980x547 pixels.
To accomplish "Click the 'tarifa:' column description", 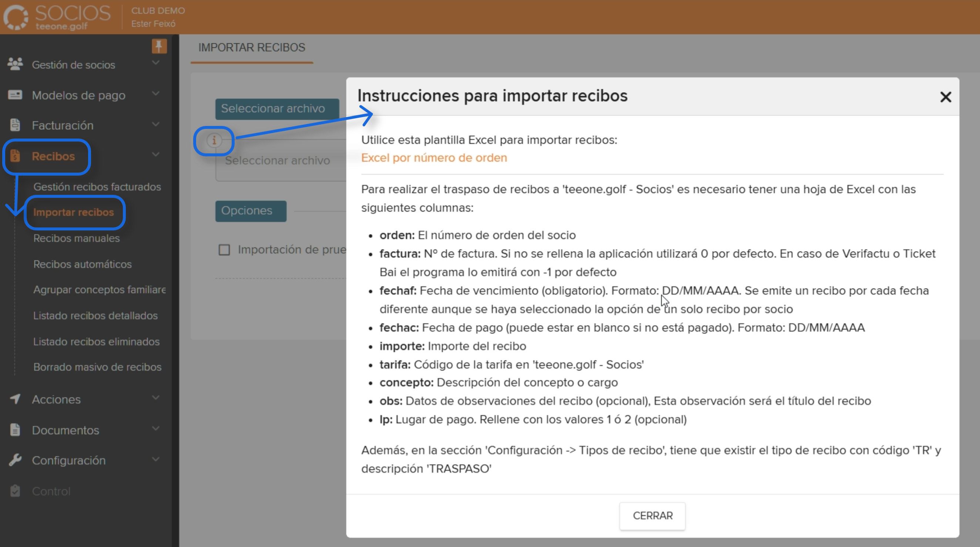I will (x=512, y=364).
